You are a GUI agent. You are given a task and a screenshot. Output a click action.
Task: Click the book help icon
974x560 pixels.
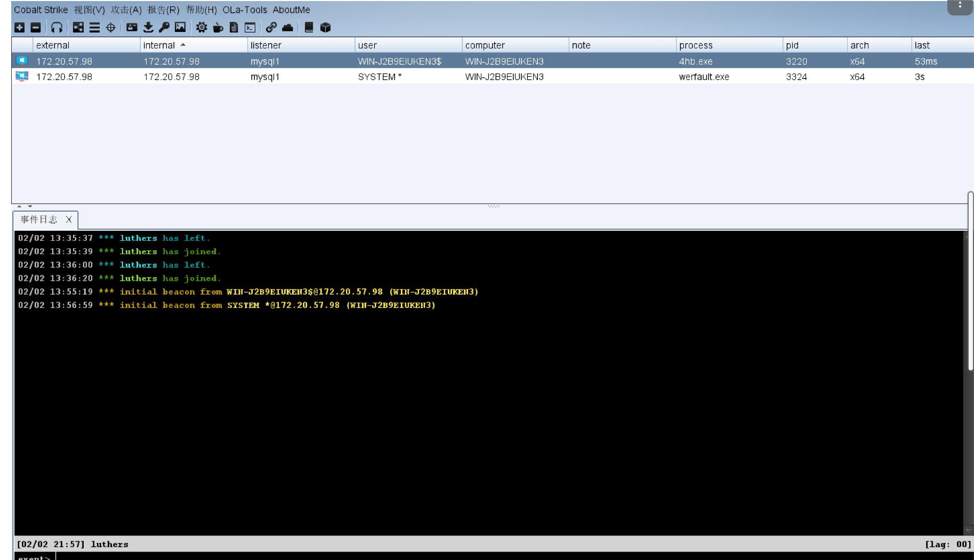(x=309, y=27)
